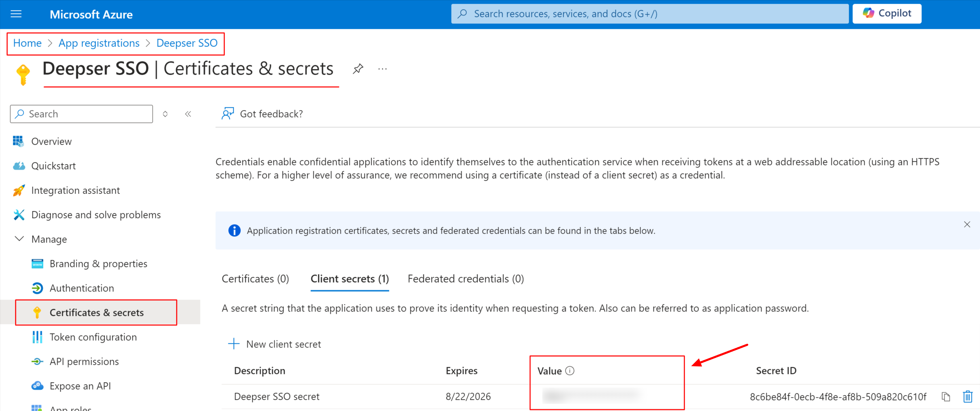Image resolution: width=980 pixels, height=411 pixels.
Task: Click the Secret ID column header
Action: [x=776, y=371]
